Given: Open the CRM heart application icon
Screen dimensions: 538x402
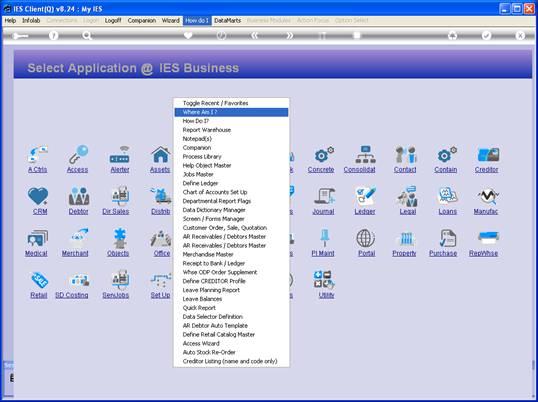Looking at the screenshot, I should 38,196.
